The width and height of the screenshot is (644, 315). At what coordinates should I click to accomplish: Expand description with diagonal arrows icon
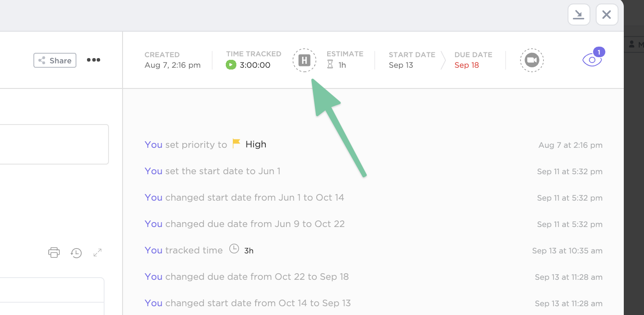click(x=98, y=253)
